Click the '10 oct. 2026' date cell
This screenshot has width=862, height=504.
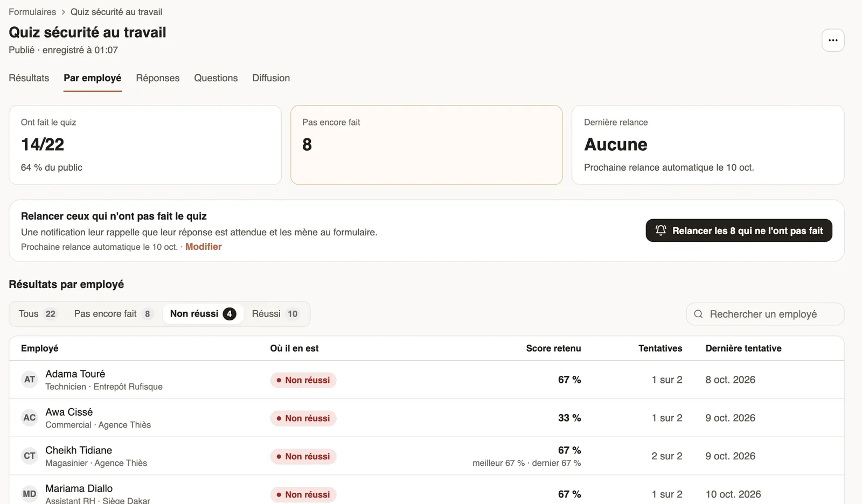(x=733, y=494)
